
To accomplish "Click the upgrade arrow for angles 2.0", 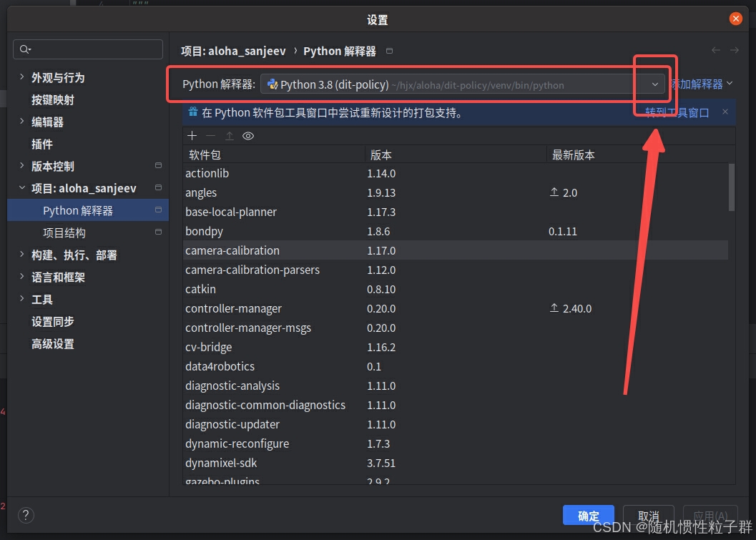I will click(x=554, y=192).
